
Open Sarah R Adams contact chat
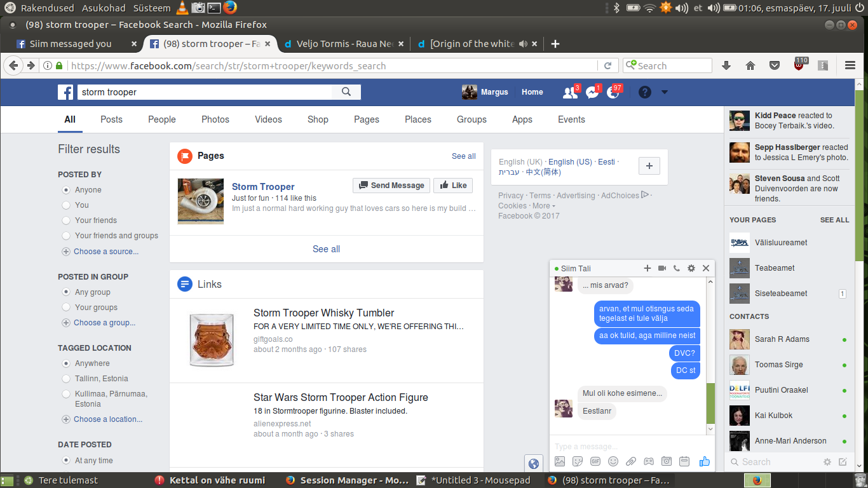pyautogui.click(x=789, y=339)
